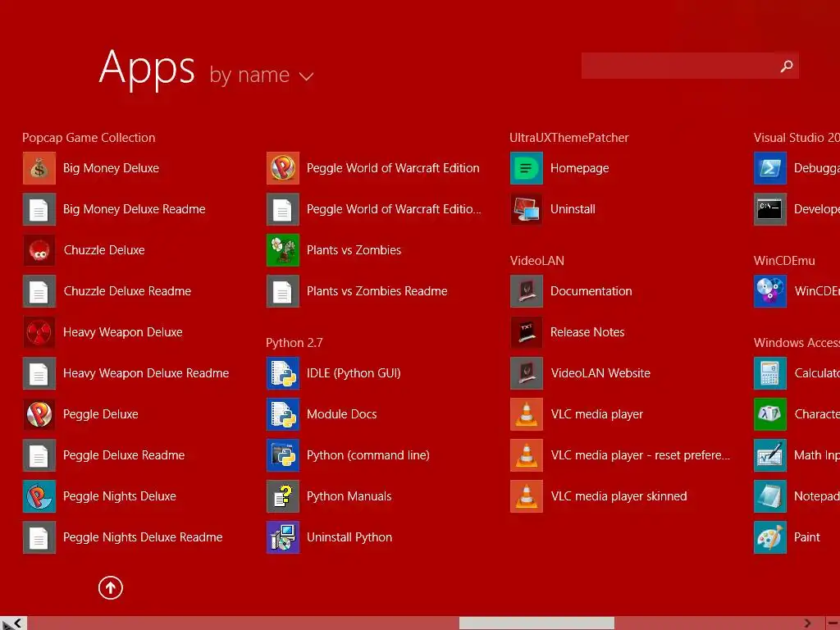The height and width of the screenshot is (630, 840).
Task: Open the Math Input Panel icon
Action: coord(770,455)
